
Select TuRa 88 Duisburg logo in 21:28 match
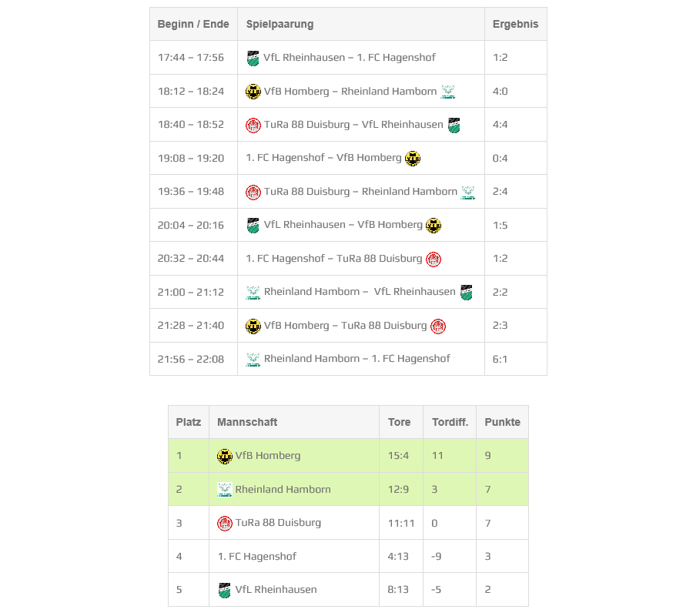coord(438,326)
